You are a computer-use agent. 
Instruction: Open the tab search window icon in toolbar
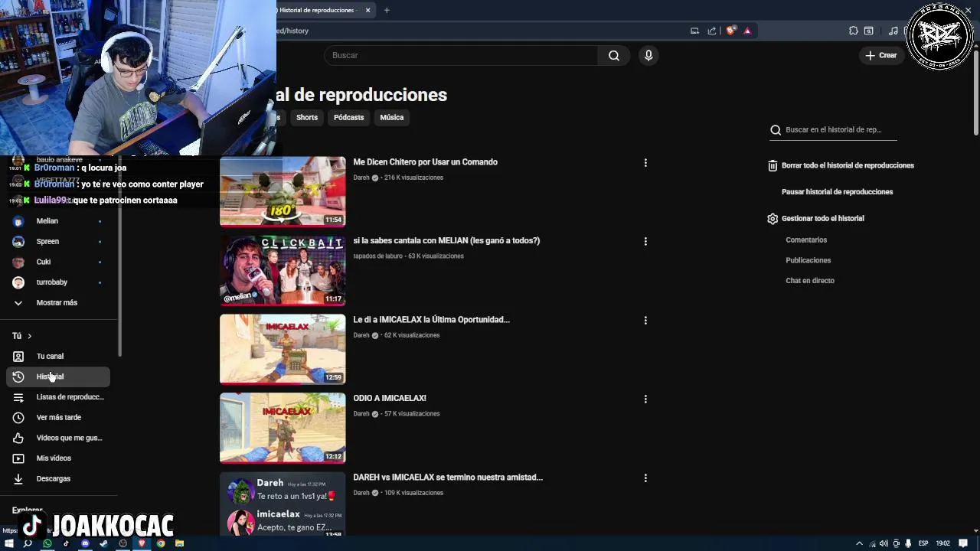[x=869, y=31]
